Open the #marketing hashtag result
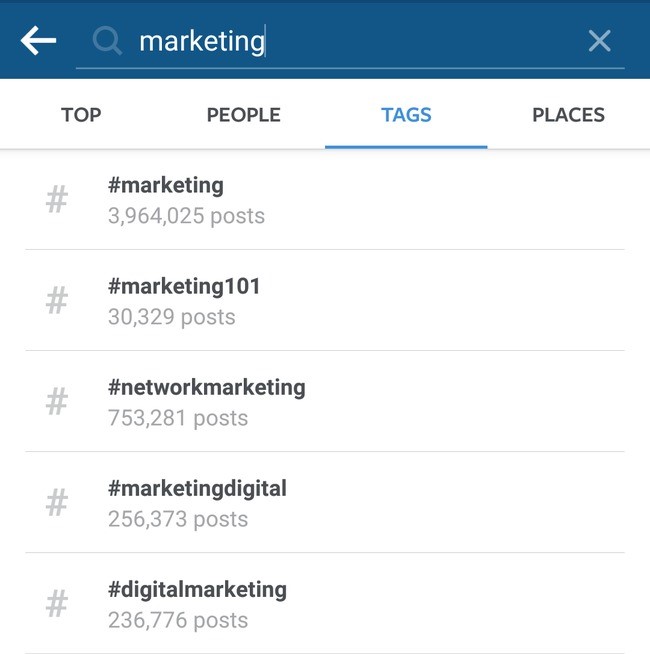 pos(325,200)
